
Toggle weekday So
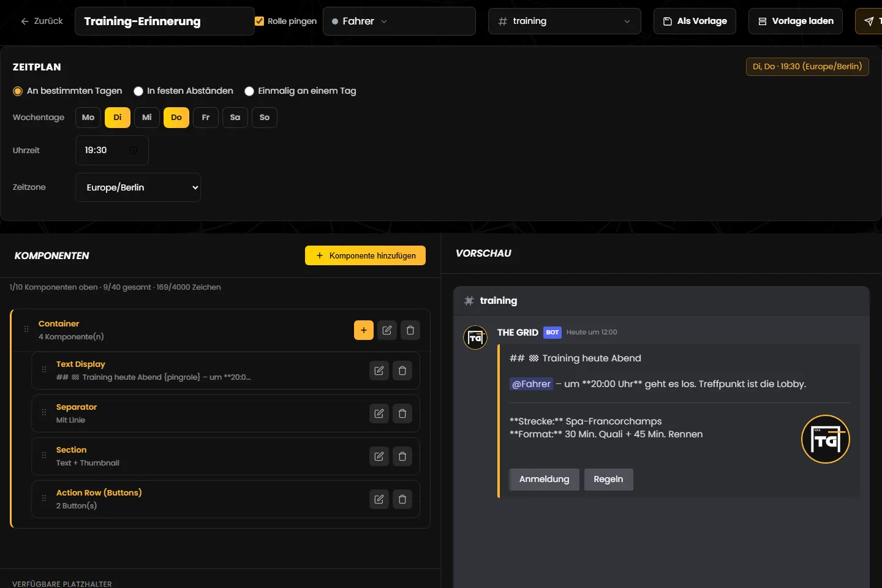tap(265, 118)
